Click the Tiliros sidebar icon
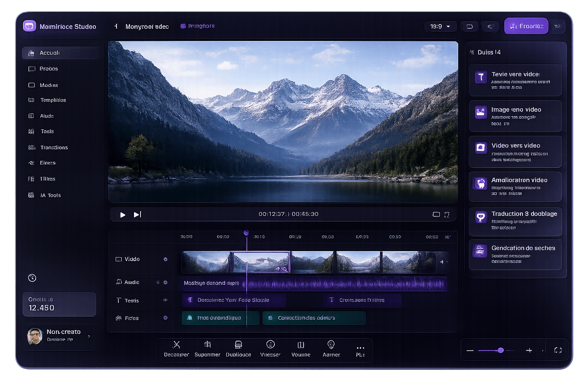This screenshot has width=588, height=392. [x=31, y=179]
